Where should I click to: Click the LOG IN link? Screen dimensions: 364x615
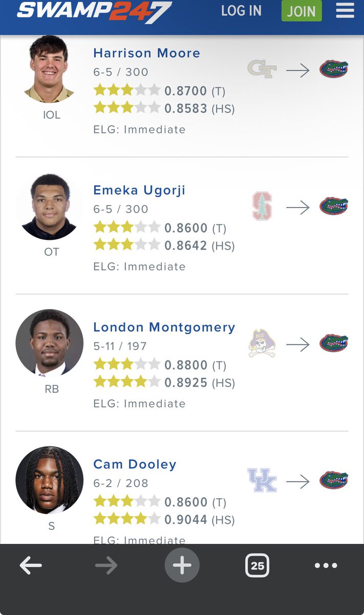241,11
